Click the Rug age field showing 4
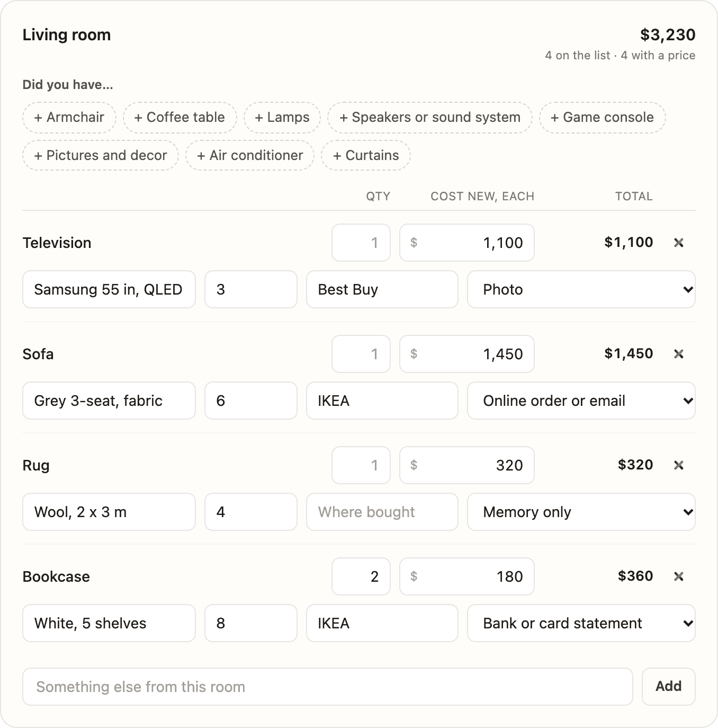The height and width of the screenshot is (728, 718). point(251,512)
